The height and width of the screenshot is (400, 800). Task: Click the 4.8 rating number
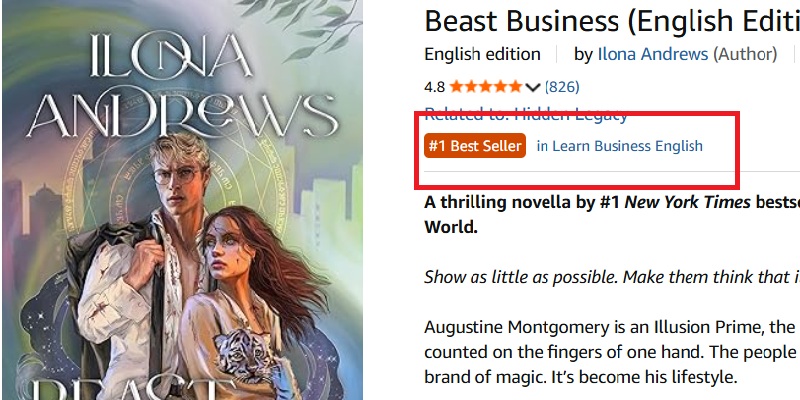pos(434,87)
